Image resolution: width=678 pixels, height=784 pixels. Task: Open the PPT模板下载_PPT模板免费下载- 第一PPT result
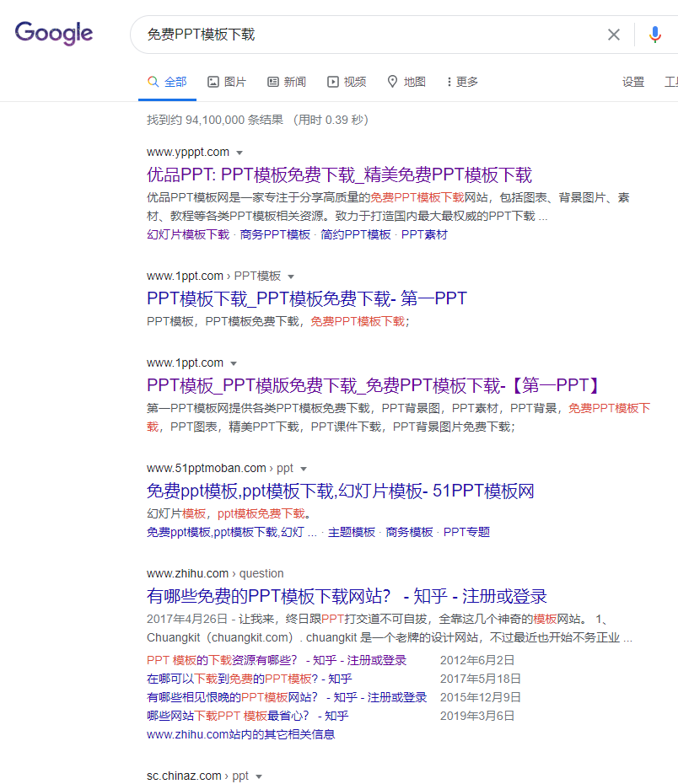pos(306,299)
